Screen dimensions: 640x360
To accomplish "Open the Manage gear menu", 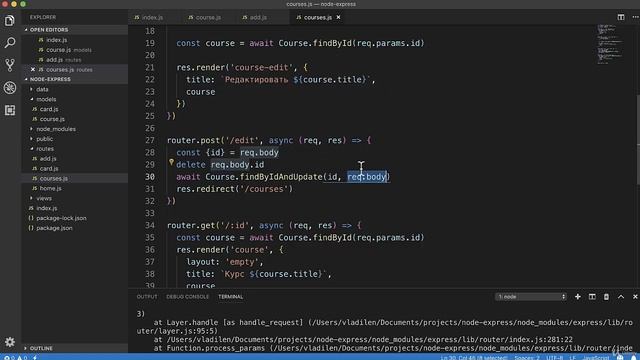I will (x=10, y=342).
